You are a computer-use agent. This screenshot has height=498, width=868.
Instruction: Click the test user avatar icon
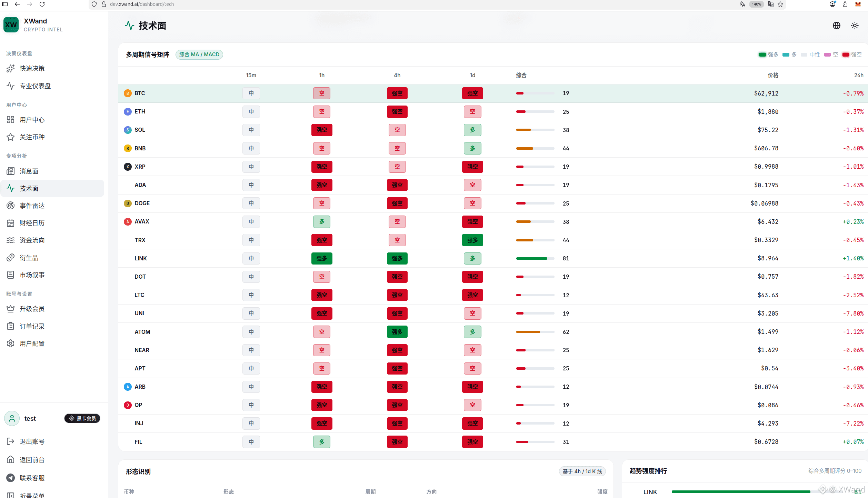coord(12,418)
